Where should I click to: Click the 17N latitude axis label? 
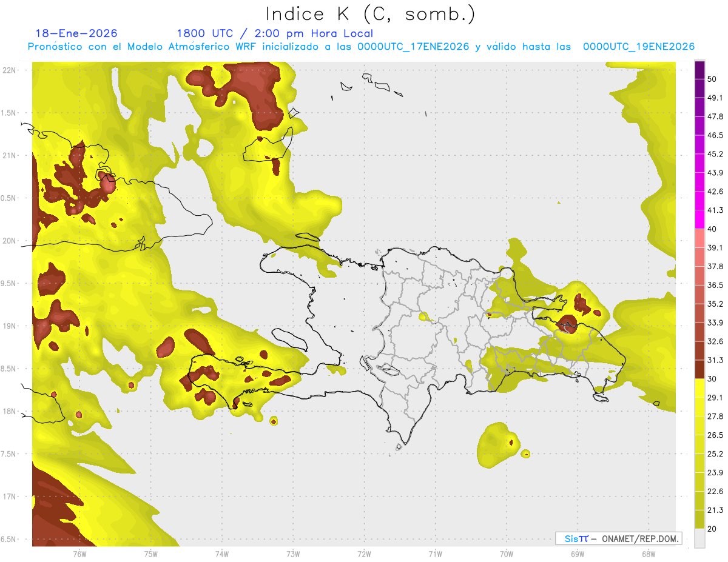point(10,497)
